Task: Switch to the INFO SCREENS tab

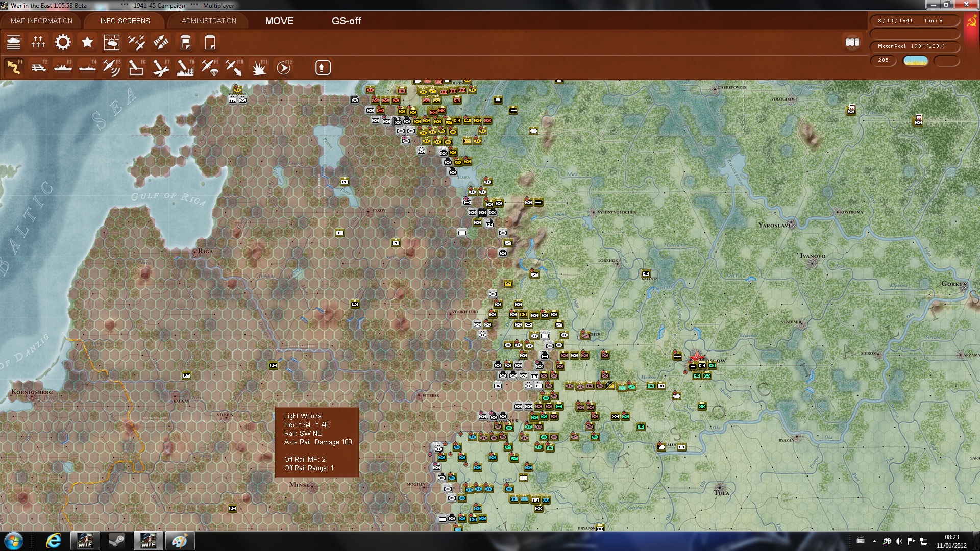Action: pos(125,21)
